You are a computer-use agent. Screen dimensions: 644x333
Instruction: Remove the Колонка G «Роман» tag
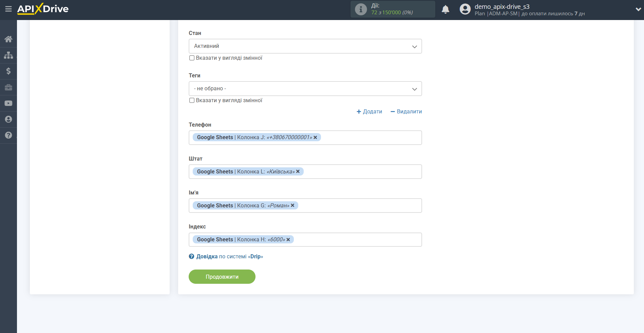pyautogui.click(x=292, y=205)
